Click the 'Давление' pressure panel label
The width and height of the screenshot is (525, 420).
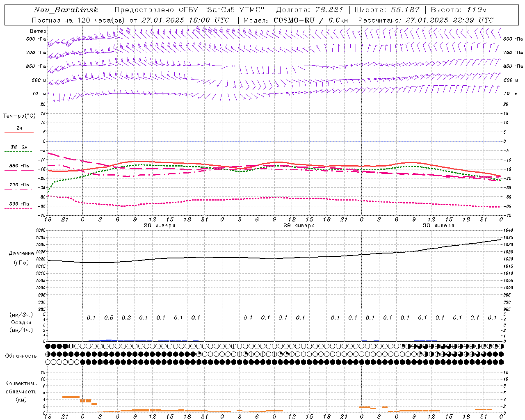(x=21, y=253)
